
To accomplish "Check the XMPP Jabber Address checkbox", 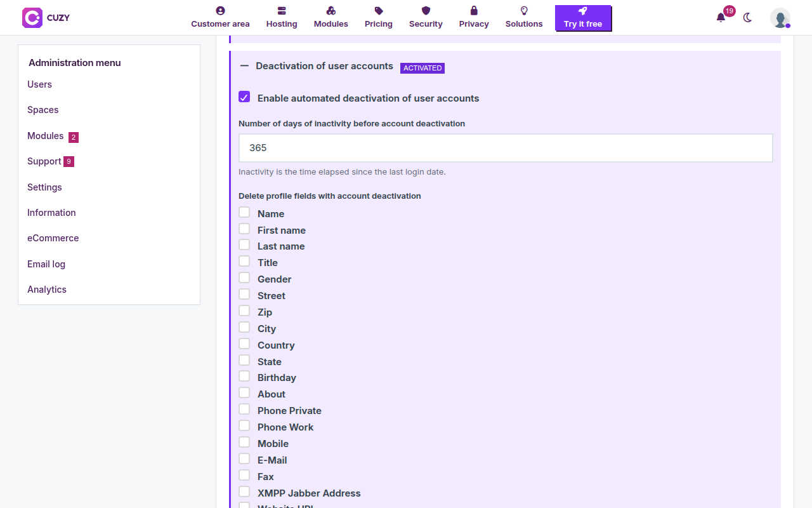I will (244, 491).
